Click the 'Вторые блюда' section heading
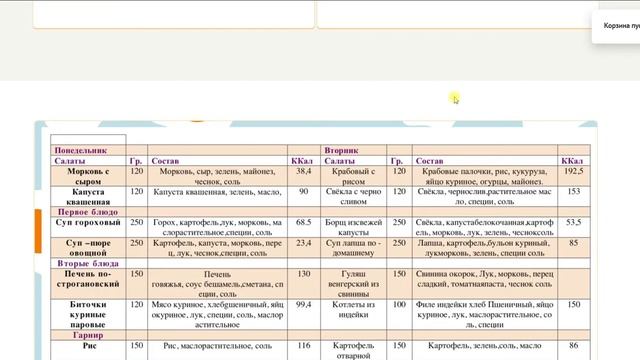 [88, 263]
